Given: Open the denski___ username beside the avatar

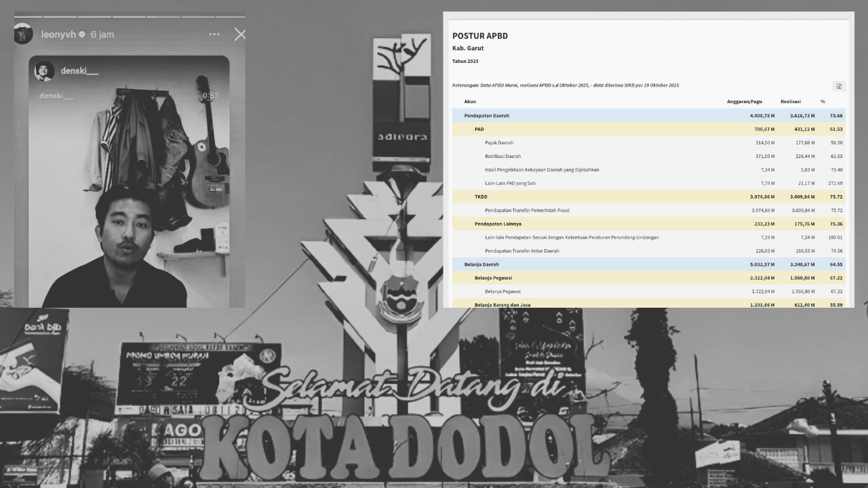Looking at the screenshot, I should coord(80,71).
